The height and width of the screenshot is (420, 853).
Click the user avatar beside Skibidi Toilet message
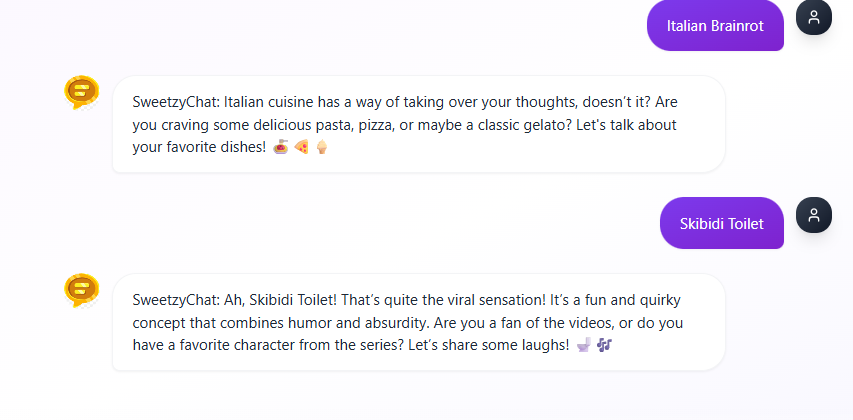[814, 215]
